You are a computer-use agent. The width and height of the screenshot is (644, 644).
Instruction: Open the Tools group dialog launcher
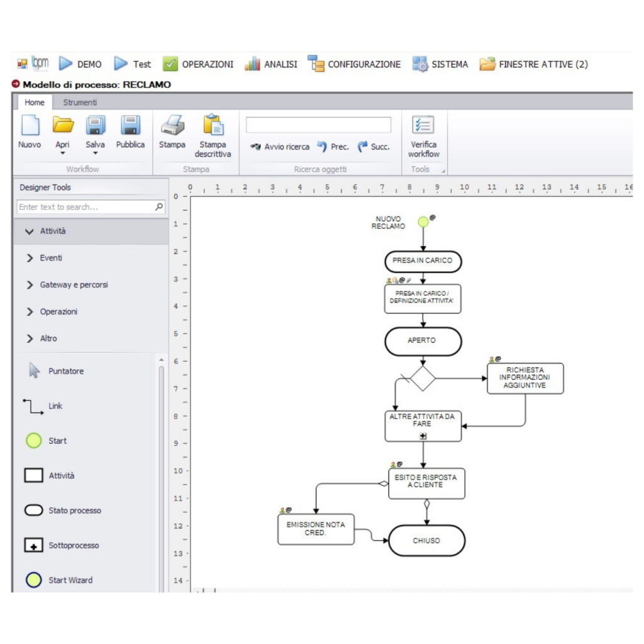coord(443,170)
